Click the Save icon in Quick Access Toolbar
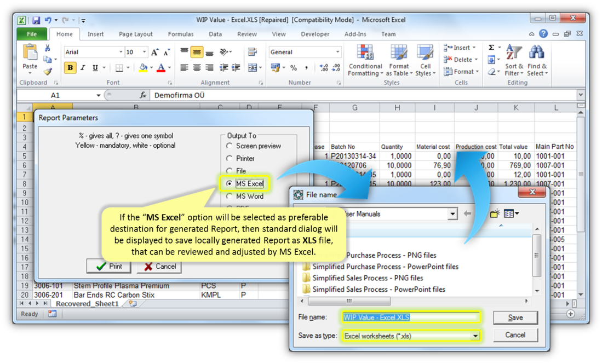The height and width of the screenshot is (364, 602). 36,20
